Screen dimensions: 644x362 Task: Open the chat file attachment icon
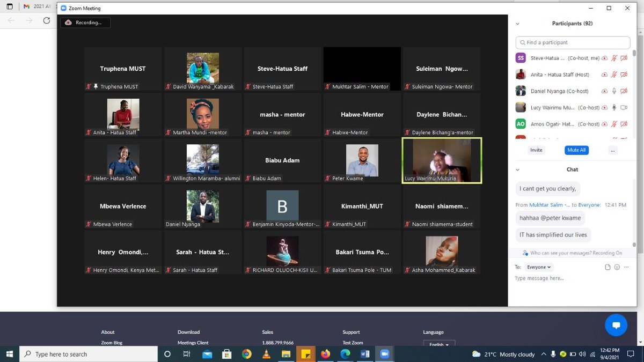(x=608, y=267)
